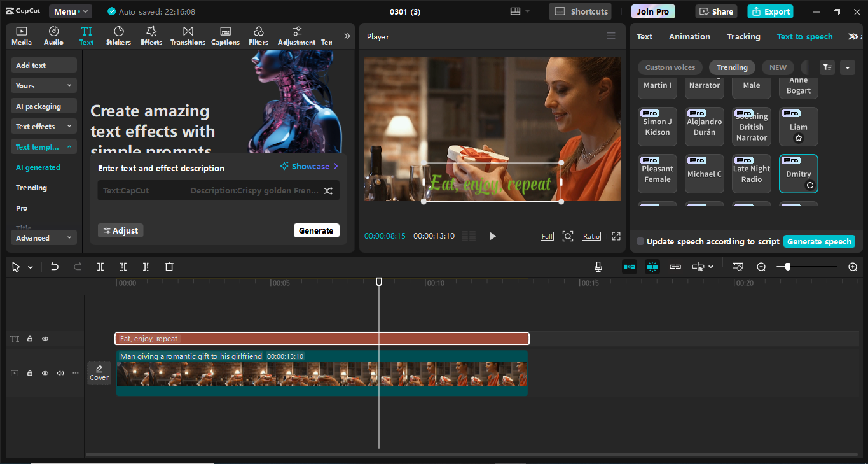Click the timeline zoom slider handle
The image size is (868, 464).
tap(788, 267)
